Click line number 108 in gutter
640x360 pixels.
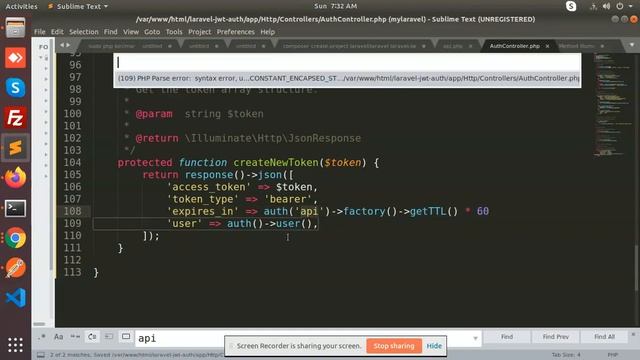point(72,211)
